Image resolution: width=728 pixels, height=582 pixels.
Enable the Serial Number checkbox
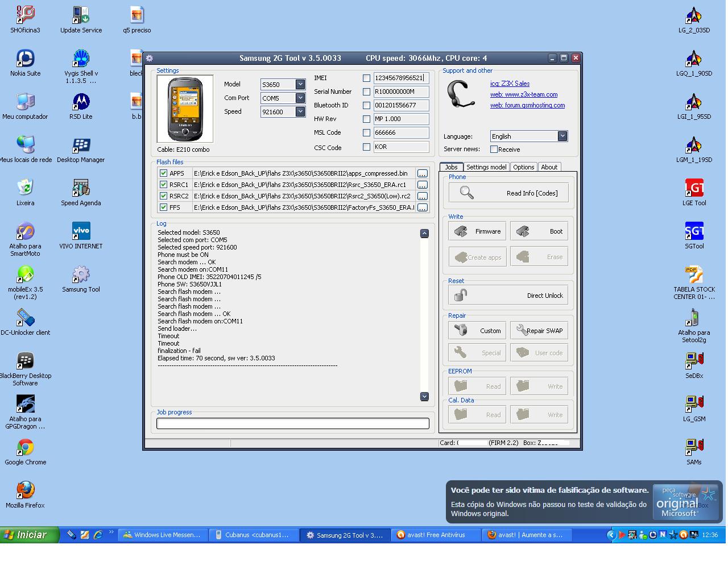tap(366, 92)
